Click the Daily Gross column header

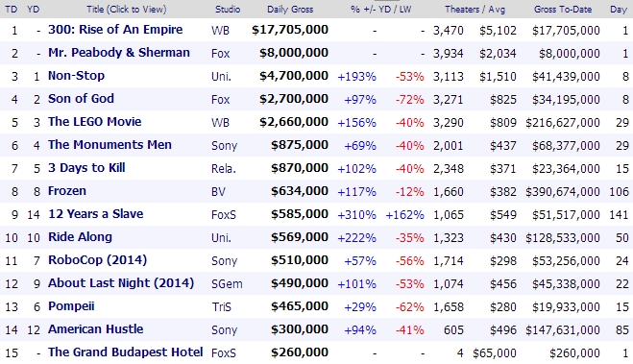tap(290, 10)
